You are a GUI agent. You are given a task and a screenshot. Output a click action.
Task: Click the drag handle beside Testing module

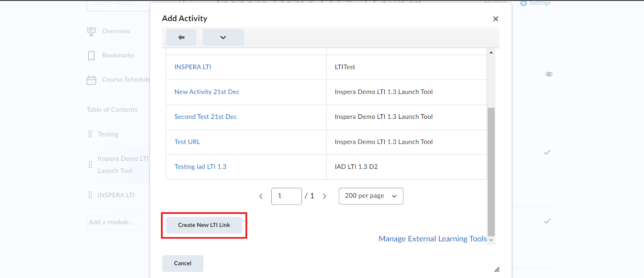coord(90,134)
